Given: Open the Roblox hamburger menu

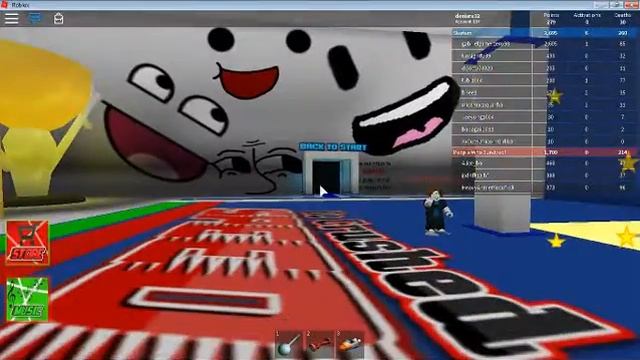Looking at the screenshot, I should click(x=11, y=18).
